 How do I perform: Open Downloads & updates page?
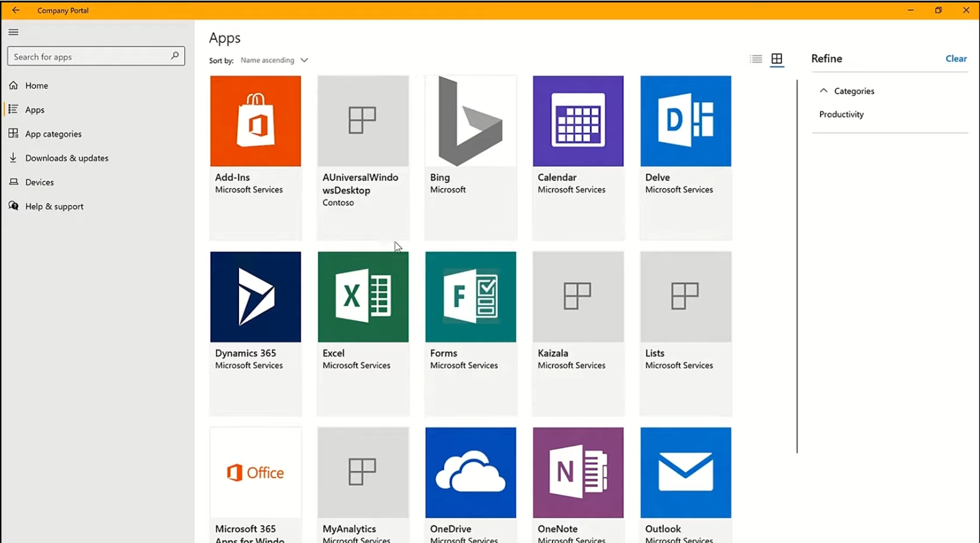[x=66, y=158]
